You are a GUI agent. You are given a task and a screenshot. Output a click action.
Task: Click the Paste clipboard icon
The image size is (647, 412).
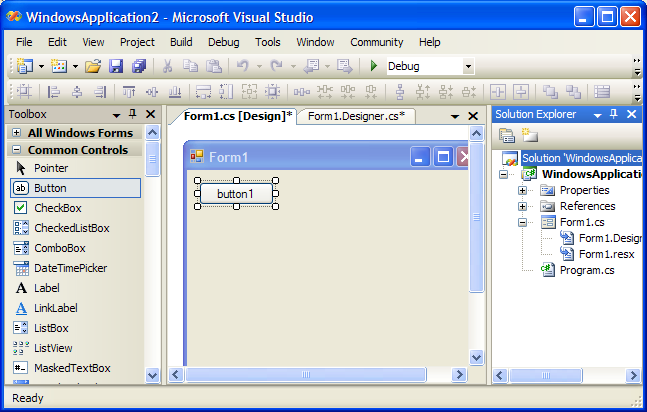214,66
